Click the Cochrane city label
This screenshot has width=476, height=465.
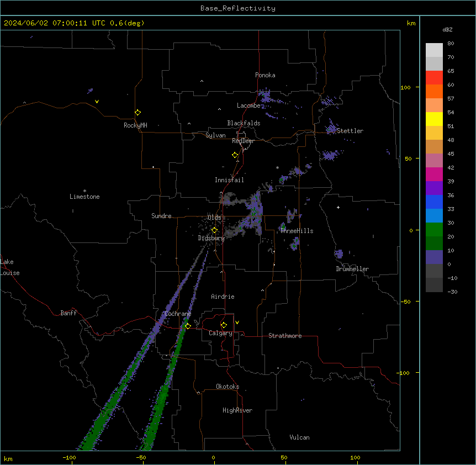point(178,314)
